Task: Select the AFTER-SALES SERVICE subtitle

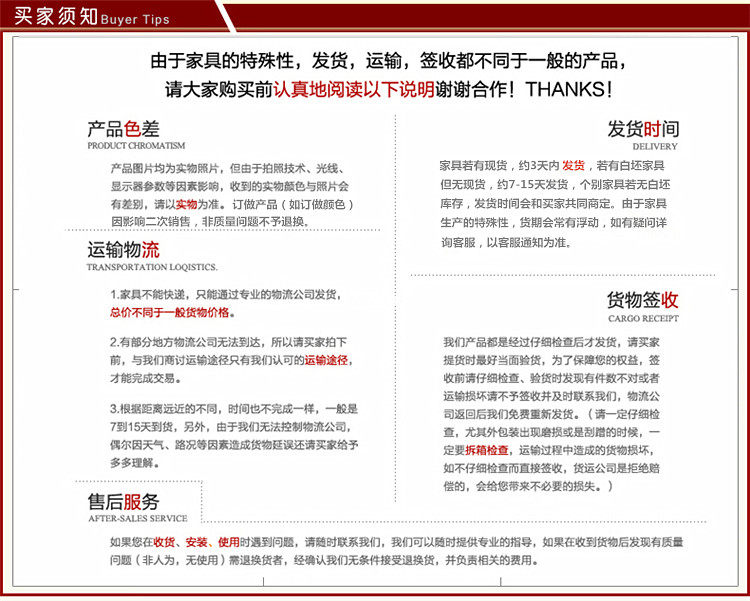Action: click(138, 518)
